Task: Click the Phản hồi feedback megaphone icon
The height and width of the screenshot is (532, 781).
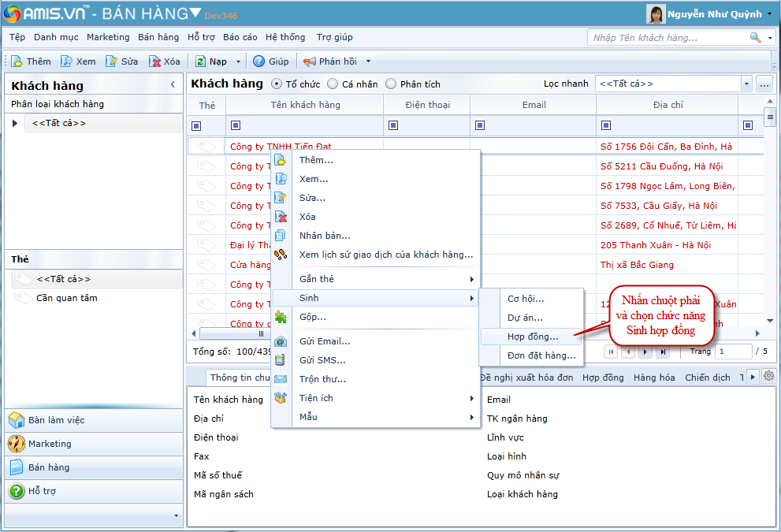Action: [310, 61]
